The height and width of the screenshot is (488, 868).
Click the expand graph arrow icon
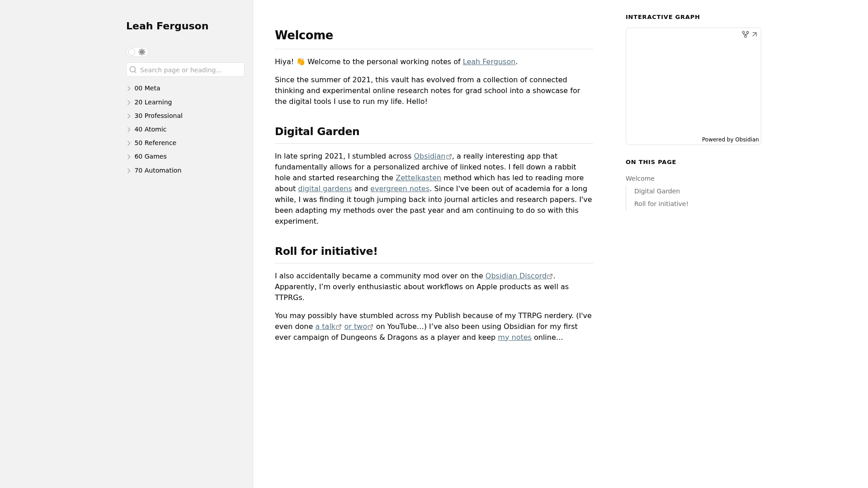click(755, 34)
